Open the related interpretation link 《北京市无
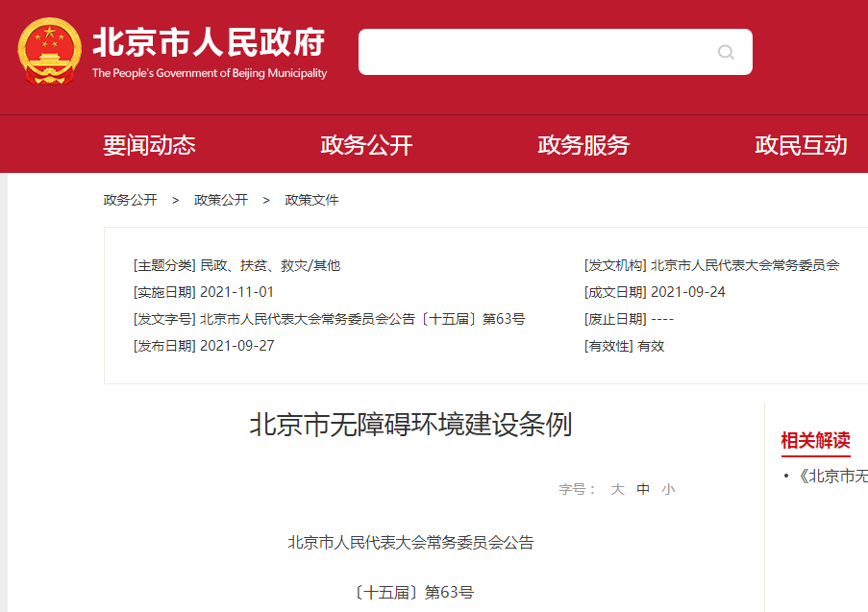The image size is (868, 612). point(832,476)
